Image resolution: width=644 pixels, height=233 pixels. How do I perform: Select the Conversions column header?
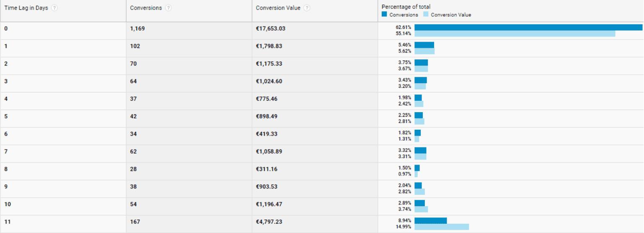coord(146,8)
